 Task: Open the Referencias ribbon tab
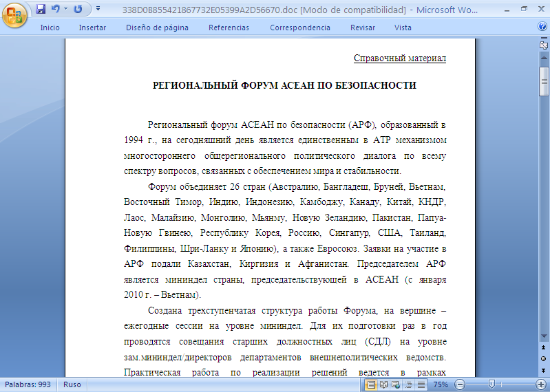229,28
